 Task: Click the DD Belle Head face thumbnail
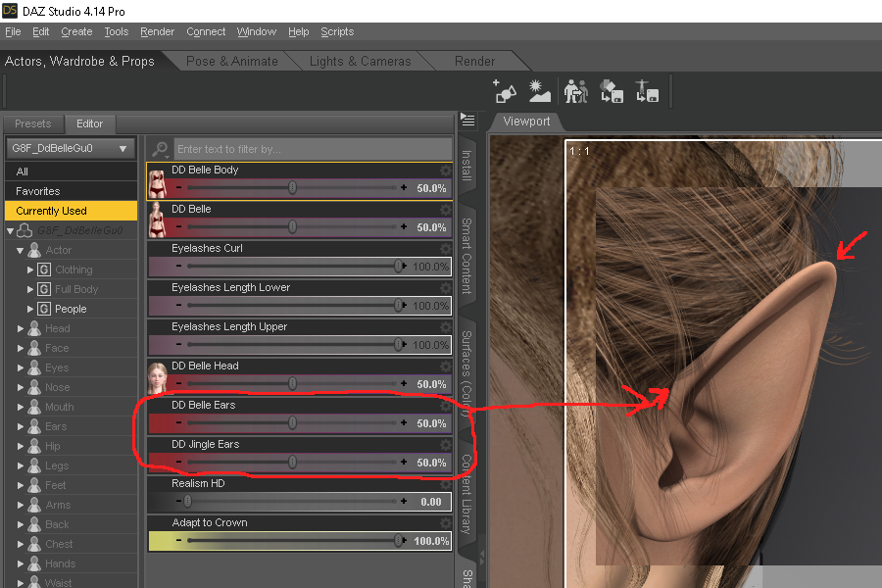158,377
